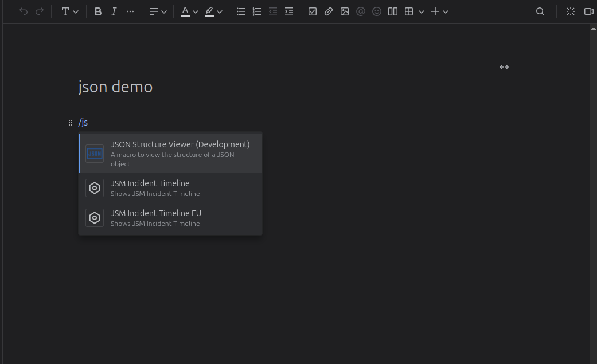Image resolution: width=597 pixels, height=364 pixels.
Task: Select JSON Structure Viewer (Development) macro
Action: point(170,154)
